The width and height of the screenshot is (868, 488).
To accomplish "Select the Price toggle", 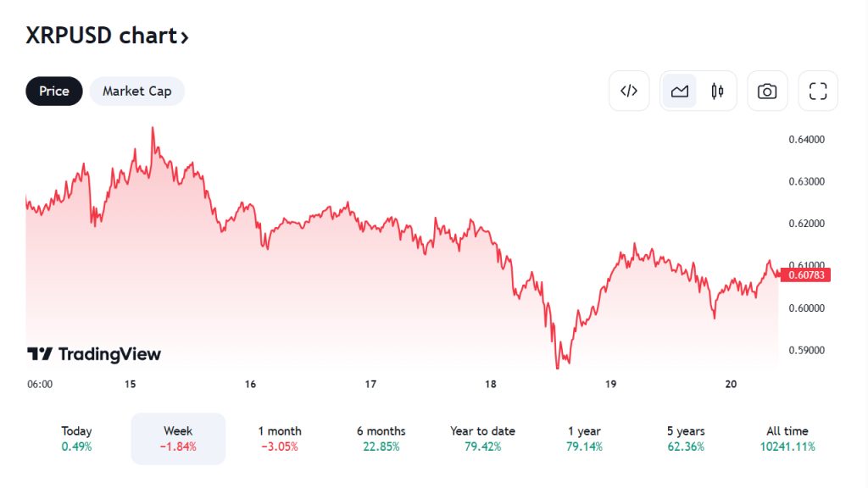I will coord(54,91).
